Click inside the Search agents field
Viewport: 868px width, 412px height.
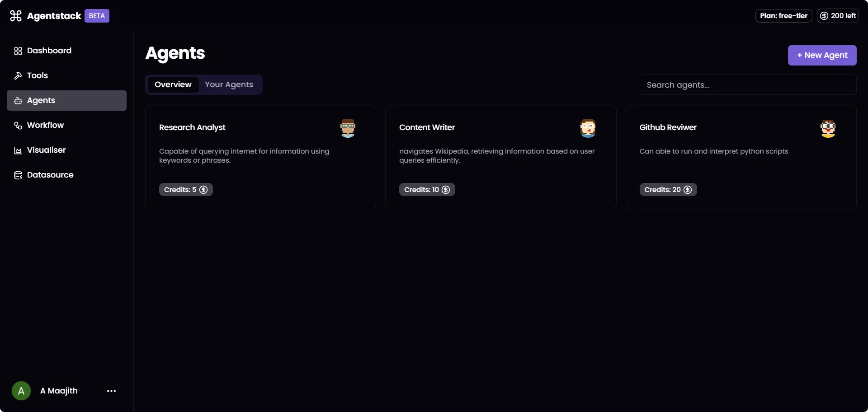point(748,84)
